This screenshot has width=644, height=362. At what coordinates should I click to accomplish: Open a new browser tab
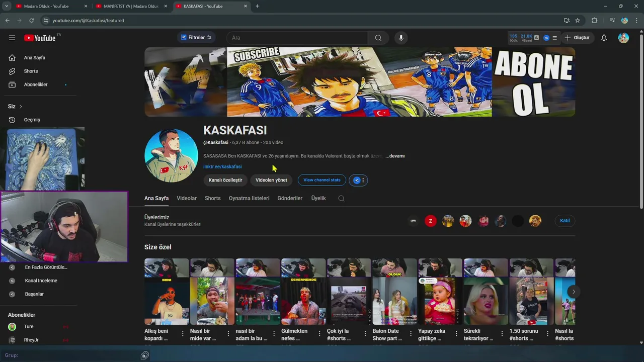pos(258,6)
